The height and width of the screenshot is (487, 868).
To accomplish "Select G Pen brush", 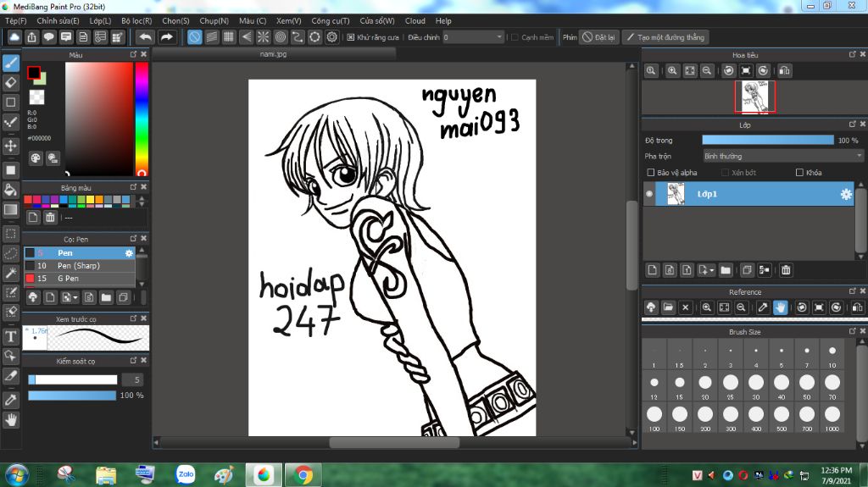I will coord(79,279).
